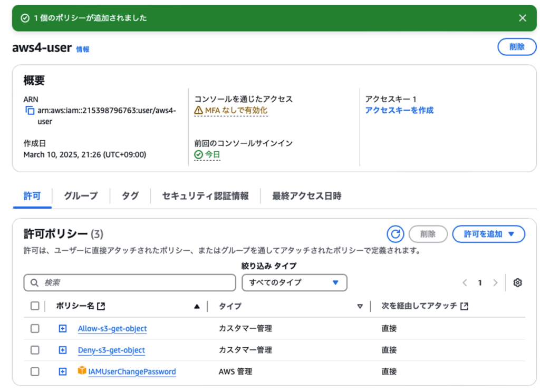Dismiss the green policy-added notification banner

(523, 18)
